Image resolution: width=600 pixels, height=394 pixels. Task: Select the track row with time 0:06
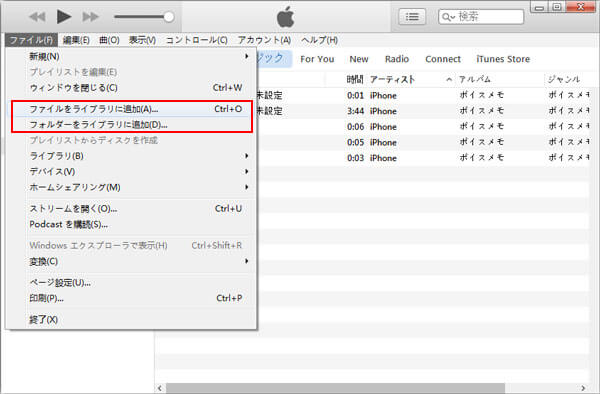(422, 127)
